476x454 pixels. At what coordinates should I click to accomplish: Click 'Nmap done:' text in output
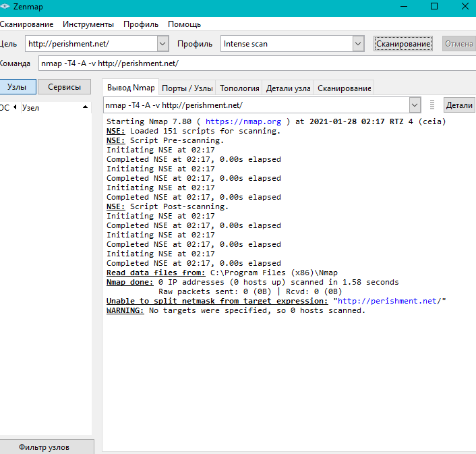(130, 282)
